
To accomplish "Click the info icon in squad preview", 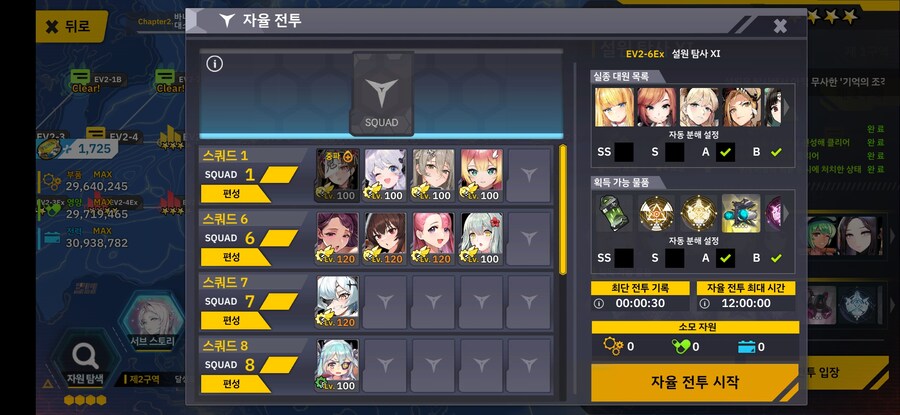I will (x=214, y=64).
